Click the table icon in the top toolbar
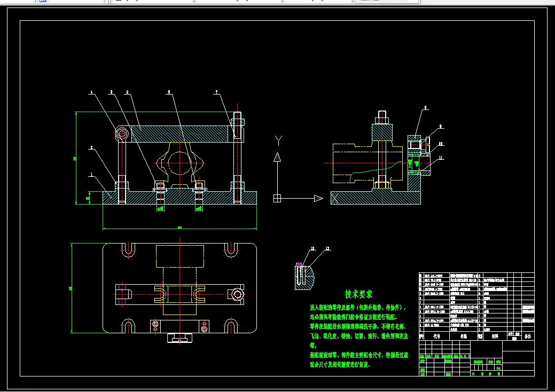The height and width of the screenshot is (392, 555). 43,1
